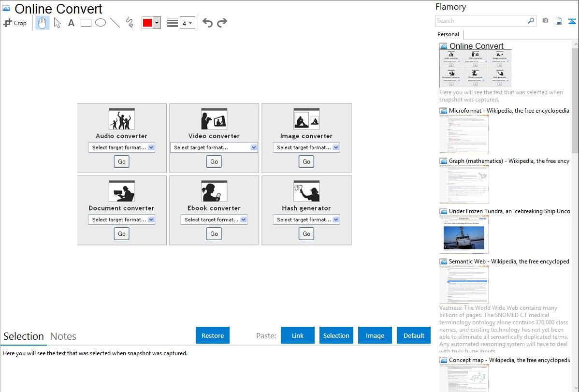579x392 pixels.
Task: Select the Crop tool
Action: pyautogui.click(x=15, y=23)
